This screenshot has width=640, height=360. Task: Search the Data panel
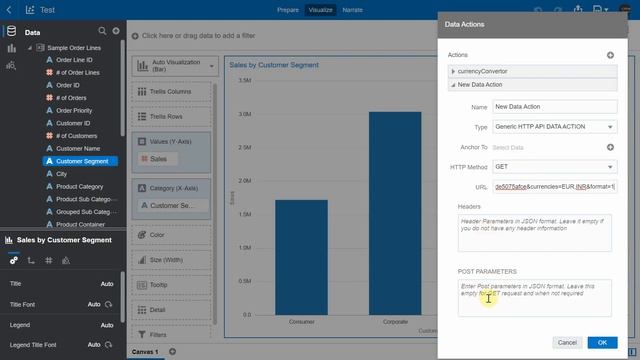102,31
